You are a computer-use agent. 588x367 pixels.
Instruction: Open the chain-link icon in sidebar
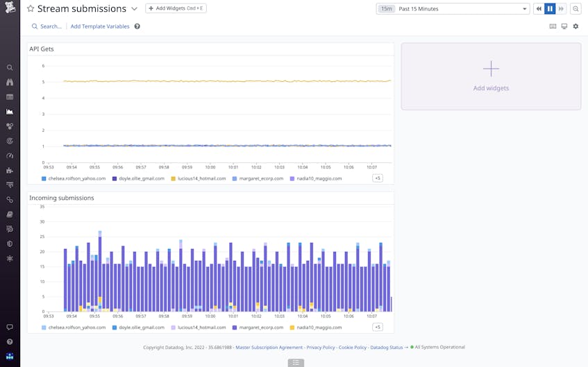(x=10, y=200)
